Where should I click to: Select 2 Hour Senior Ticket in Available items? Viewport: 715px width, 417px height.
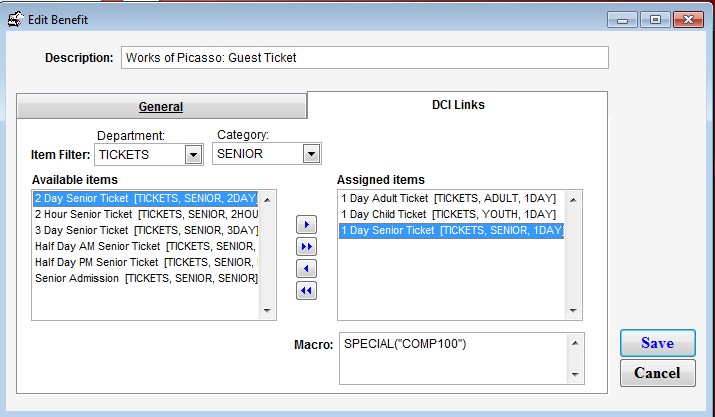[x=145, y=214]
